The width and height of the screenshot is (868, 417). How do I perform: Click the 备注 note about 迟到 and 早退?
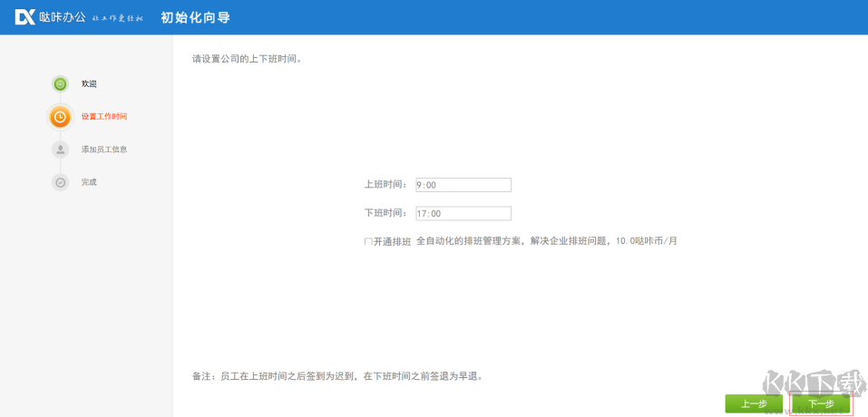(339, 376)
